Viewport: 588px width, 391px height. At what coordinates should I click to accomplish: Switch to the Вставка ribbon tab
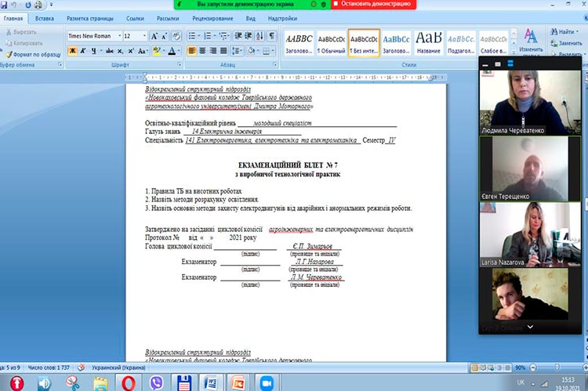[x=45, y=17]
